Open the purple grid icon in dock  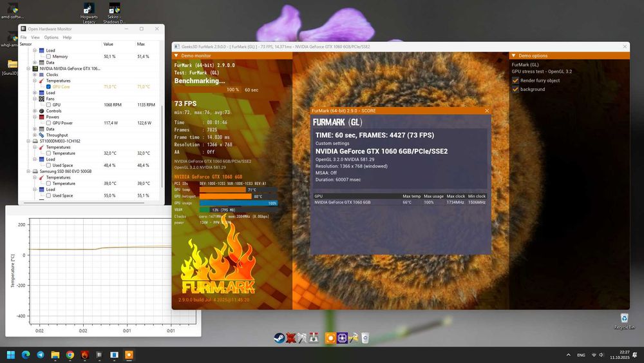click(x=342, y=338)
